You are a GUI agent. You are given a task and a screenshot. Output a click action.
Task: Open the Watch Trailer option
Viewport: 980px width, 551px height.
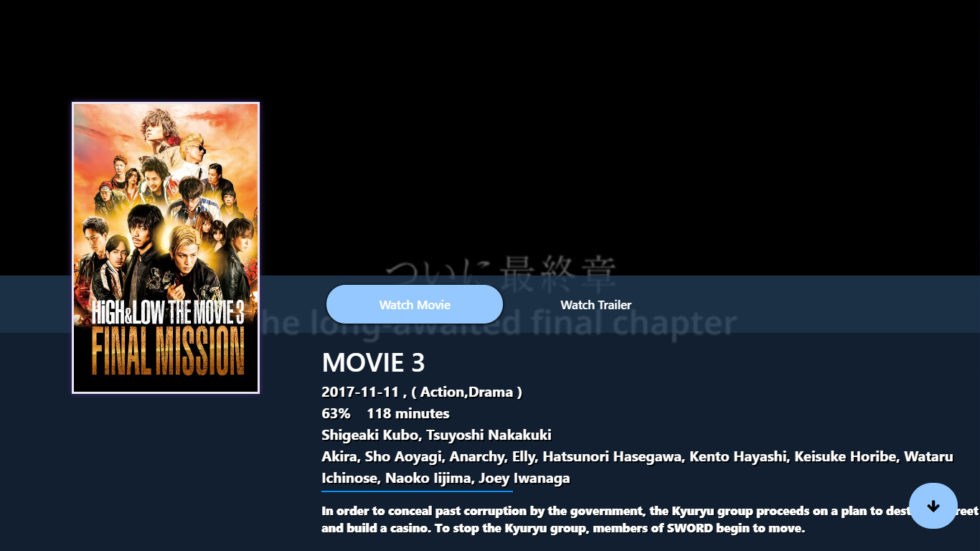[x=596, y=305]
